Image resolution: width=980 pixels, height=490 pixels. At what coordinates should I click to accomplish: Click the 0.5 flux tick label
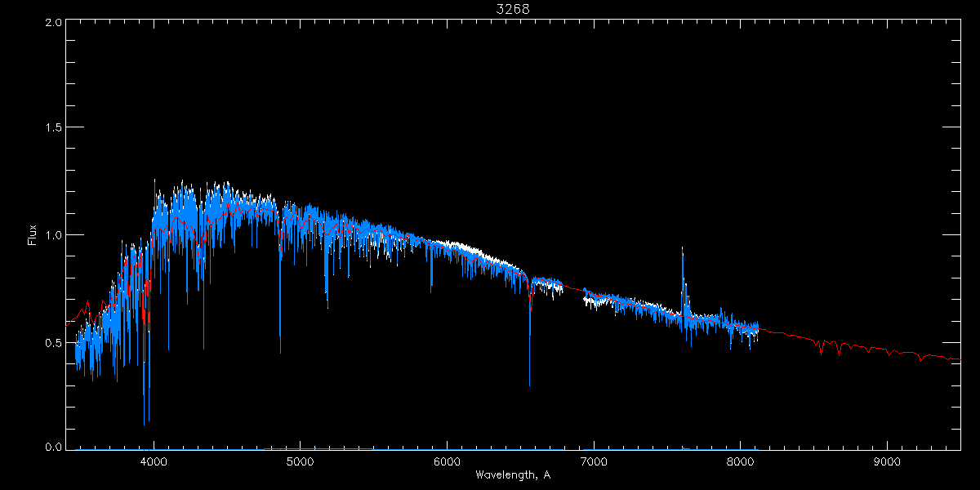51,342
